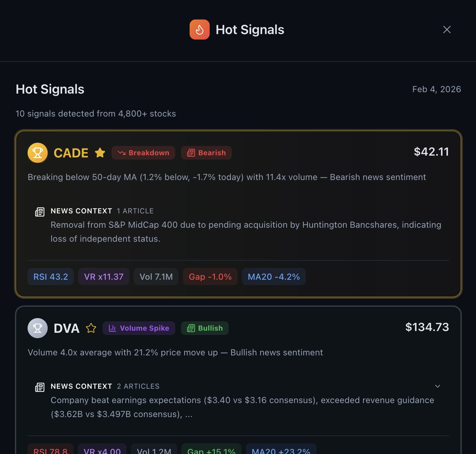Click the VR x11.37 volume ratio chip
Screen dimensions: 476x454
coord(104,276)
